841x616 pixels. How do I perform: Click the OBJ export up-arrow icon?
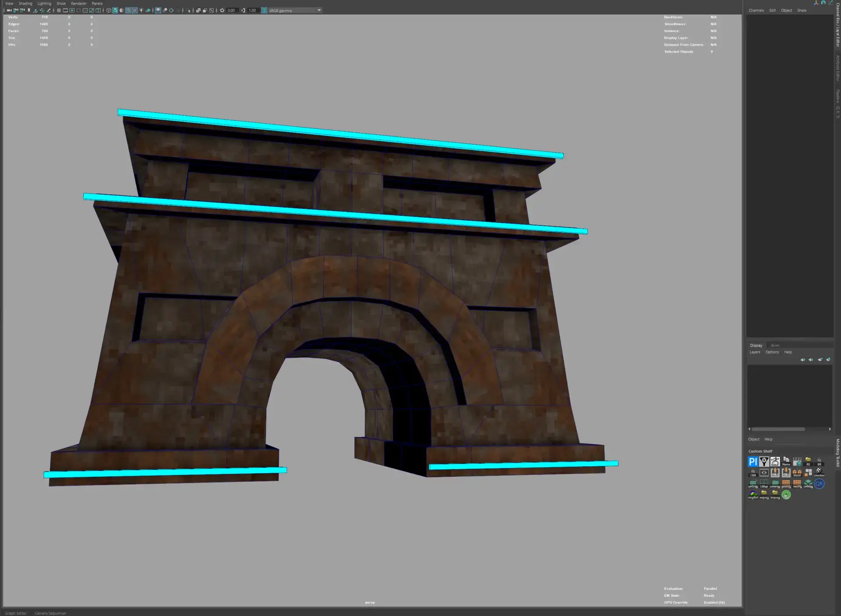click(x=775, y=473)
